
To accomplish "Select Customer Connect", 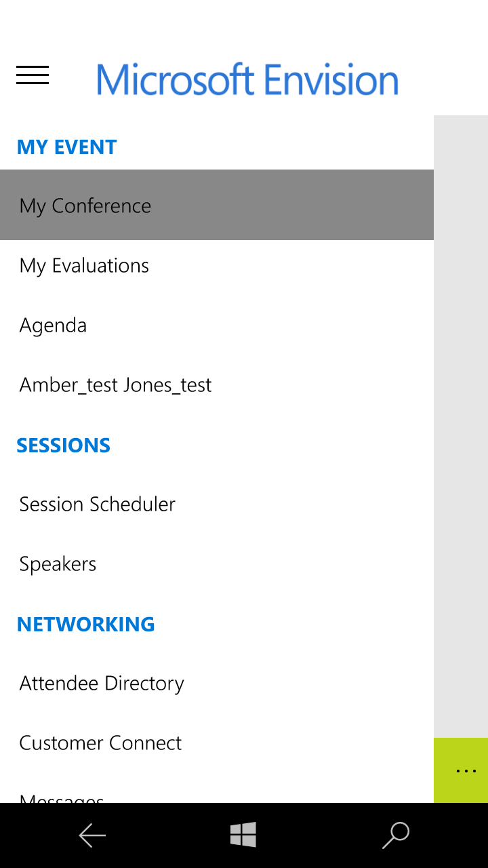I will pos(100,743).
